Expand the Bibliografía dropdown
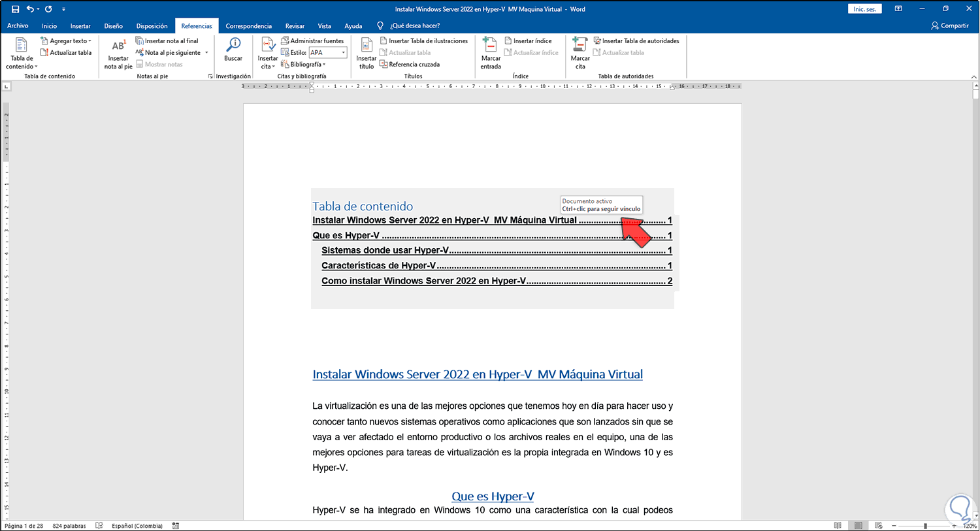 tap(307, 64)
